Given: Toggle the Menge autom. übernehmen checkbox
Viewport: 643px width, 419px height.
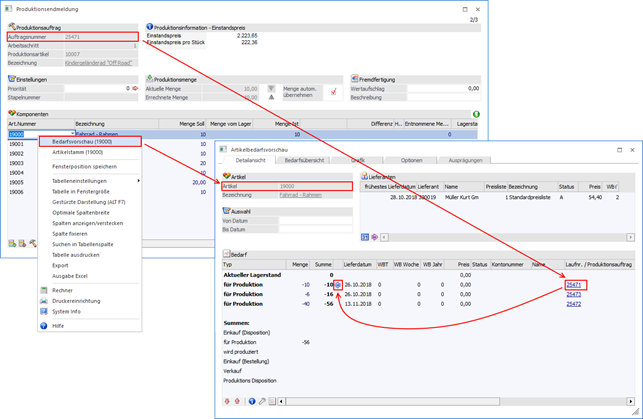Looking at the screenshot, I should click(335, 91).
